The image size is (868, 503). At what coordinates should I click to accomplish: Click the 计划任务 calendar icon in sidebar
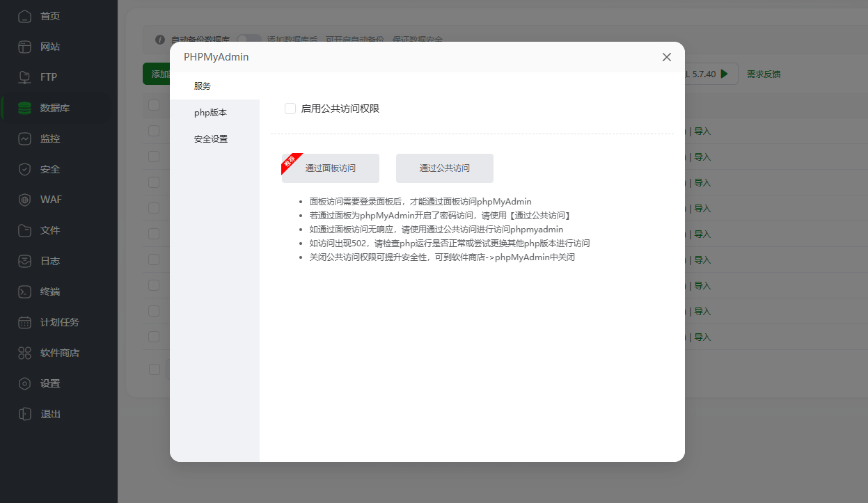point(25,322)
